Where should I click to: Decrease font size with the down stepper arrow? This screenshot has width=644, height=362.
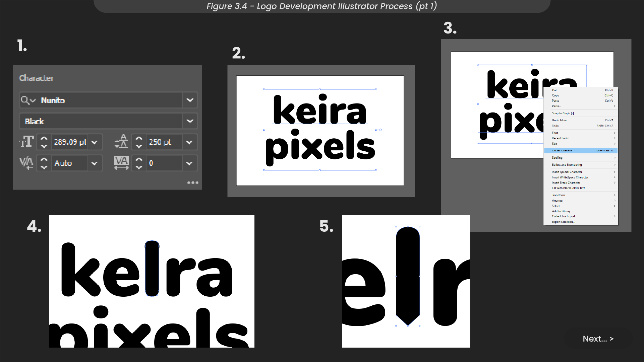(44, 146)
